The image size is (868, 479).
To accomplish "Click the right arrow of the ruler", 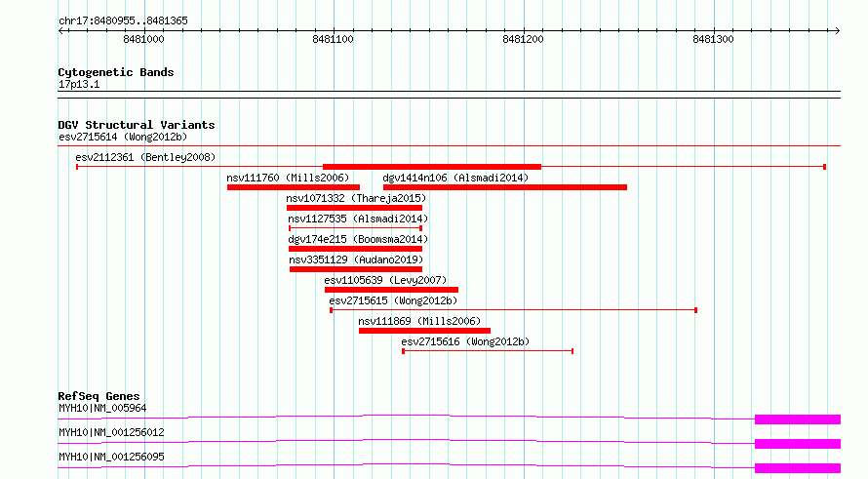I will 837,30.
